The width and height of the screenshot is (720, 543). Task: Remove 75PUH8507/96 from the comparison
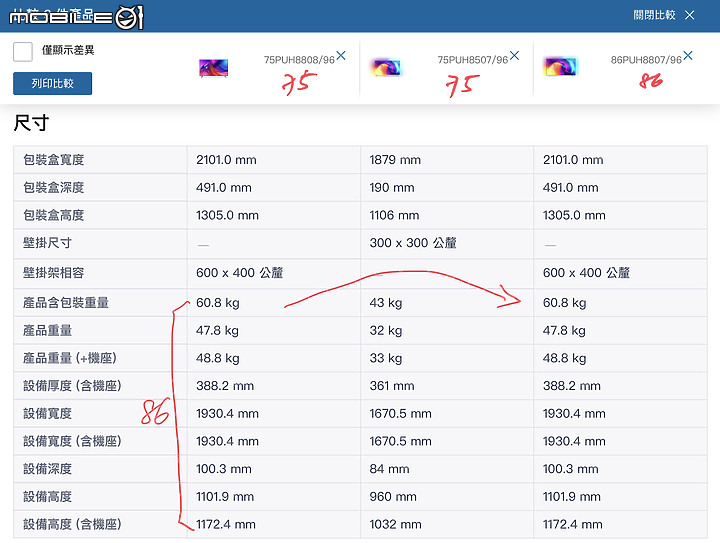pos(514,56)
